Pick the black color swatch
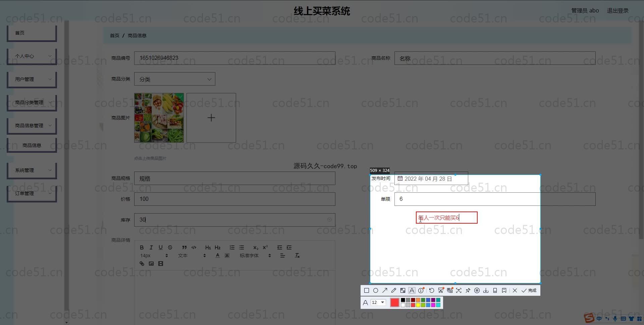The height and width of the screenshot is (325, 644). [x=403, y=300]
